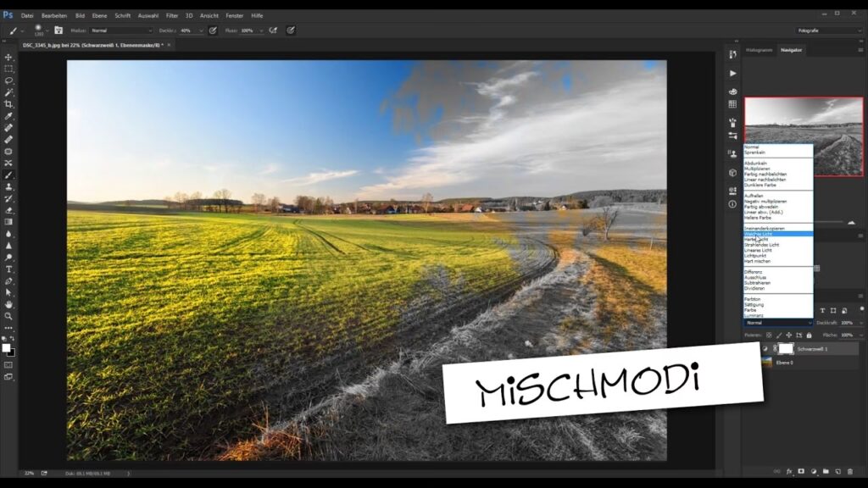Select the Lasso tool
Viewport: 868px width, 488px height.
[x=8, y=80]
